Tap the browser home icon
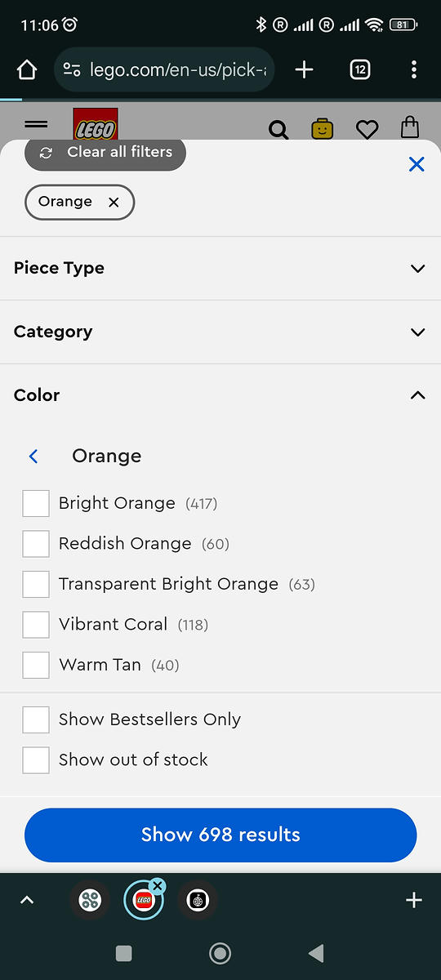 click(x=27, y=70)
